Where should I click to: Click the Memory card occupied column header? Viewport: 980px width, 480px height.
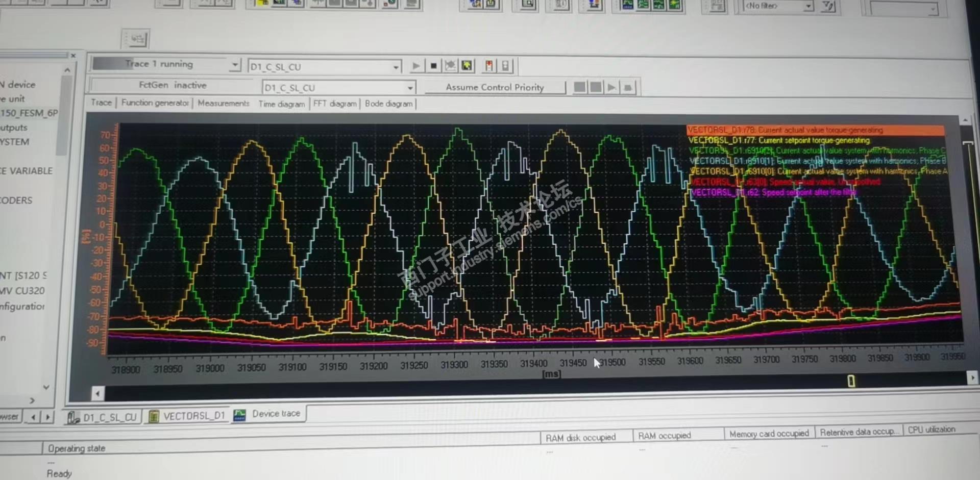coord(769,434)
